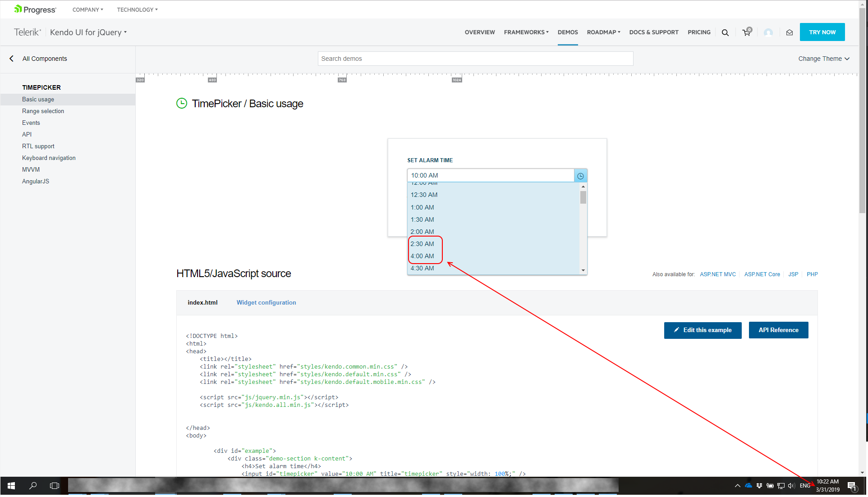Click the TRY NOW button
The image size is (868, 497).
click(822, 32)
